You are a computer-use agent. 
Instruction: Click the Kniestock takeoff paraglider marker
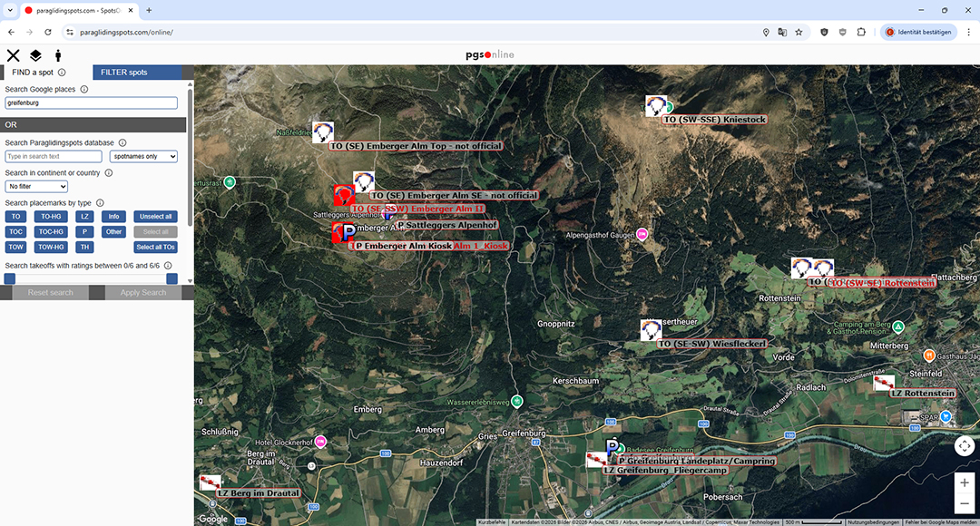tap(656, 107)
